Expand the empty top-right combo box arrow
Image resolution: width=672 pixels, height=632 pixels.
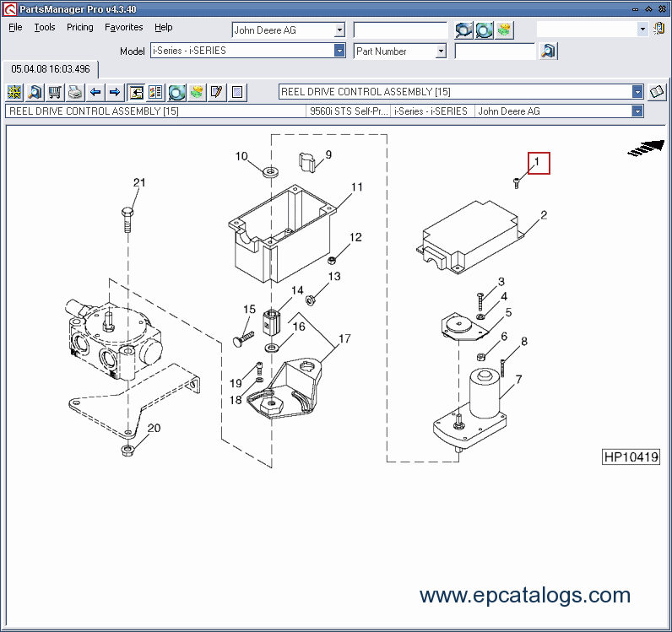[642, 30]
